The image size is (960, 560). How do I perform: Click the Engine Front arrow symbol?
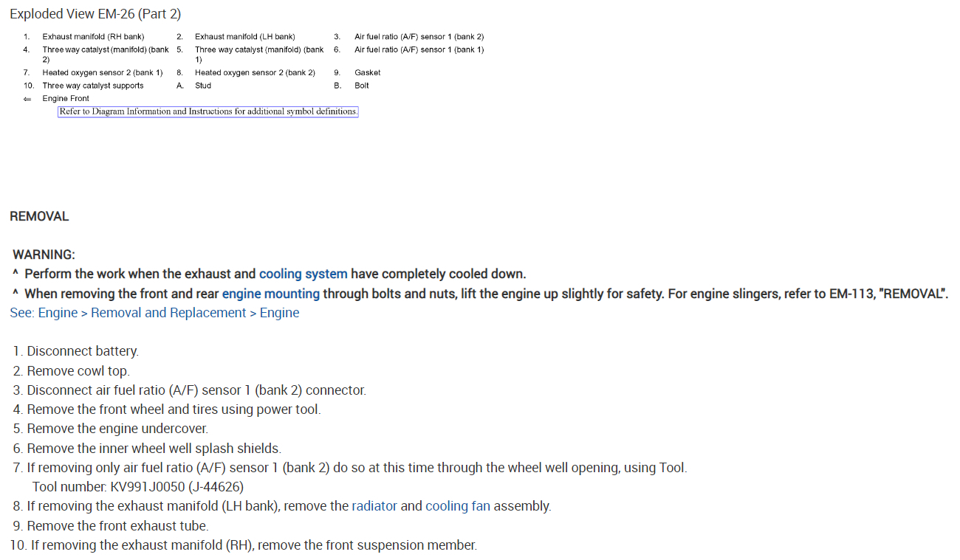[27, 99]
